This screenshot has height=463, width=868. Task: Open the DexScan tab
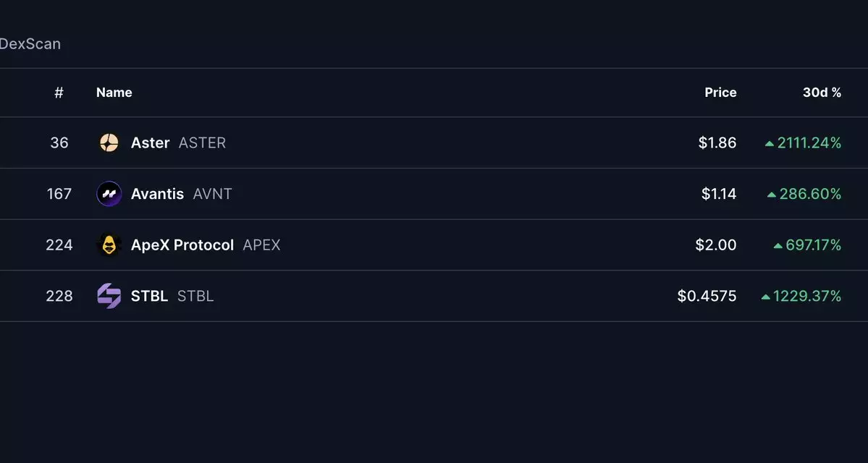click(x=30, y=44)
